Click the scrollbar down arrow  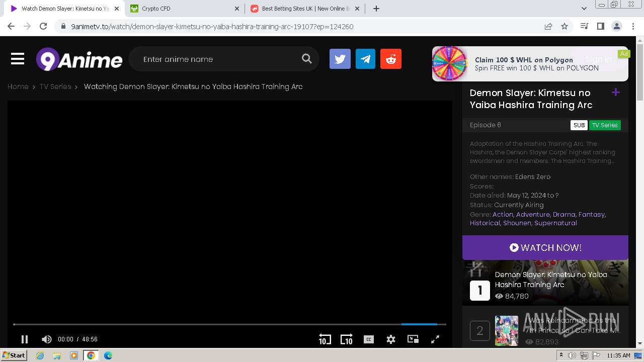(639, 343)
